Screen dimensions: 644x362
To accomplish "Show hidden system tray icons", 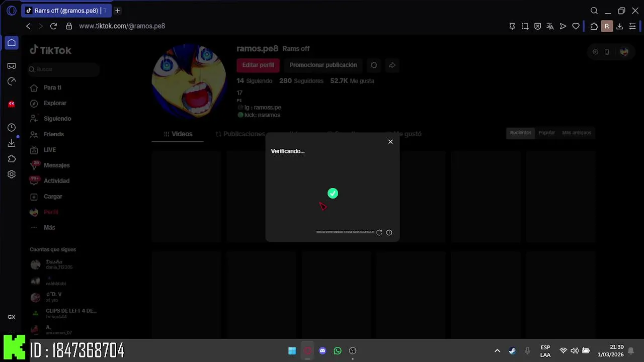I will [x=497, y=351].
